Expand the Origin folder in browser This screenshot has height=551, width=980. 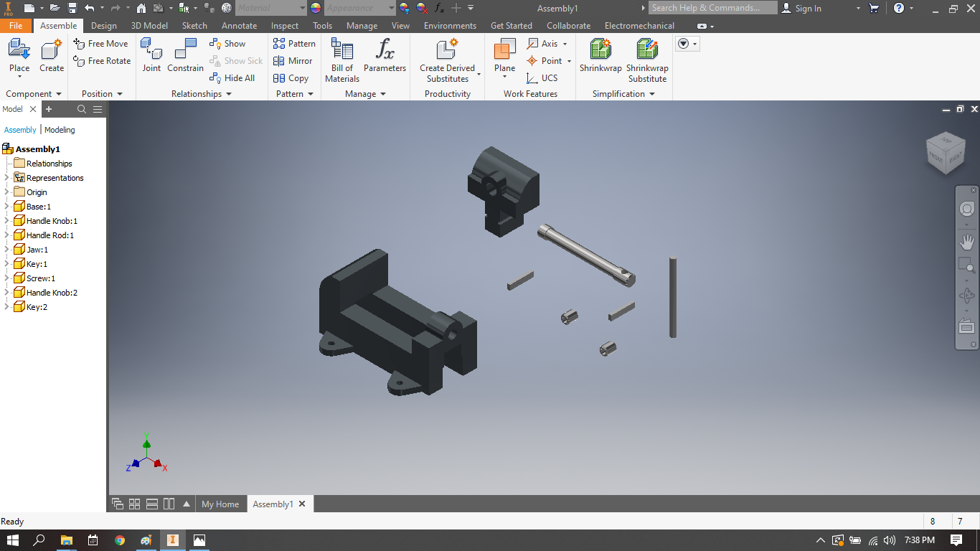coord(7,192)
